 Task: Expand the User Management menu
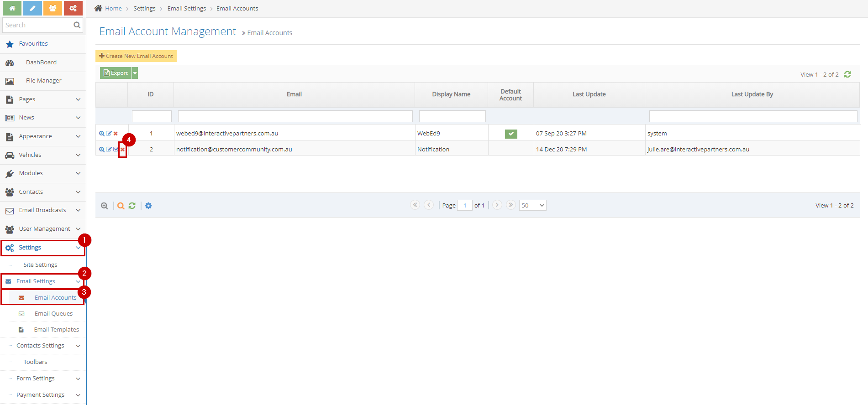click(43, 229)
